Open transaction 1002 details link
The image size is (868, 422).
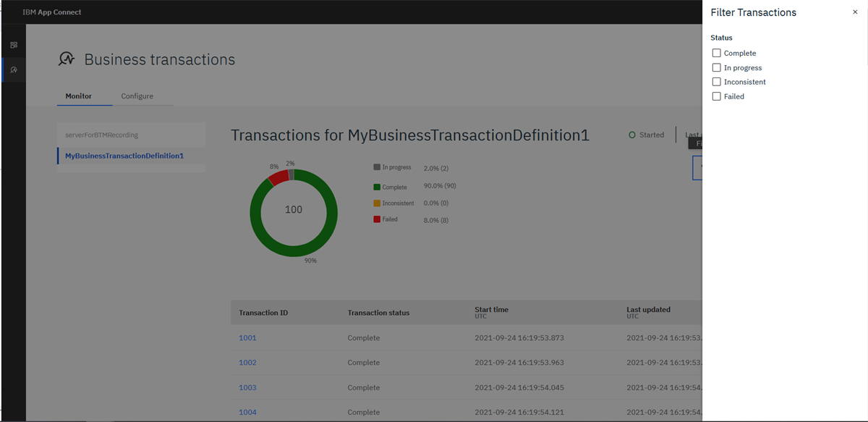point(247,362)
